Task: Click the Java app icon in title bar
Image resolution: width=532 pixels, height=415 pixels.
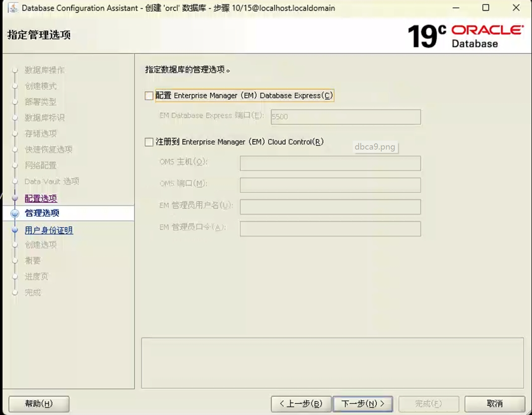Action: tap(13, 8)
